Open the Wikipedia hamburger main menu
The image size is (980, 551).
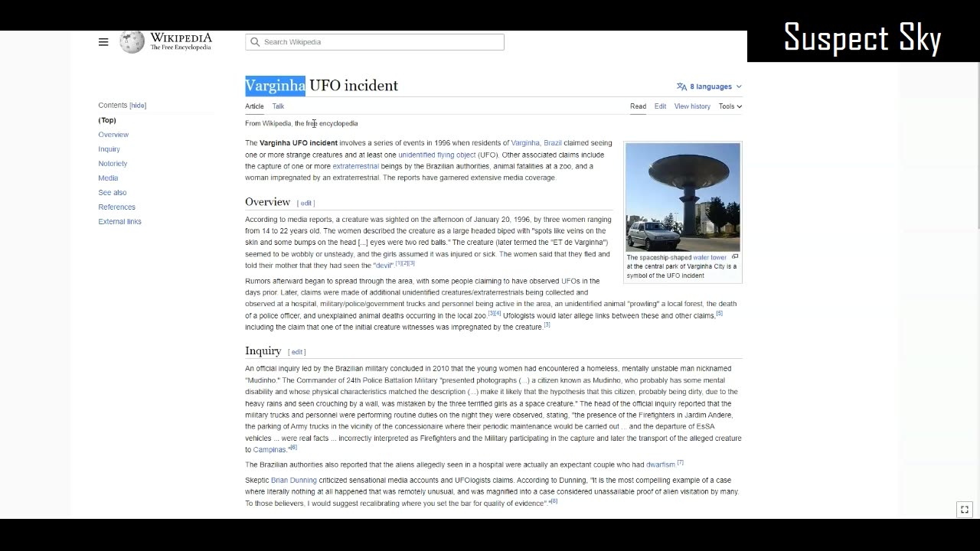103,42
